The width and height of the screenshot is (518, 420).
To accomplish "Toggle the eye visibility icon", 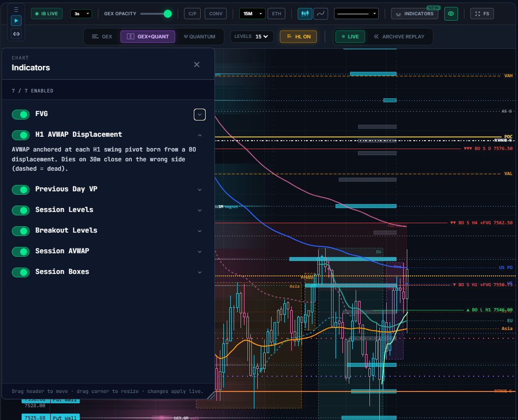I will tap(451, 14).
